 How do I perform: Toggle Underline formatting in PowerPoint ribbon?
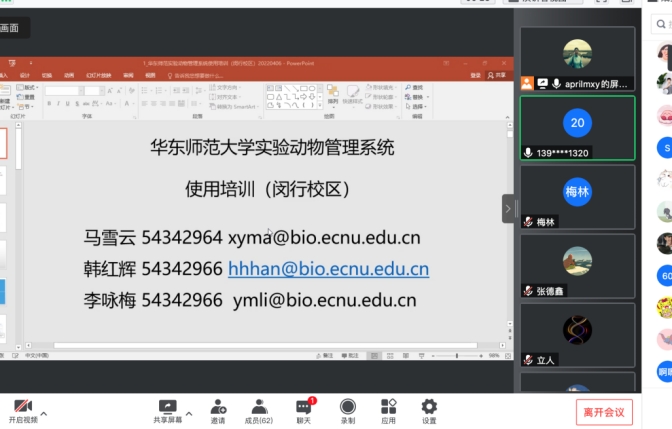pos(67,103)
